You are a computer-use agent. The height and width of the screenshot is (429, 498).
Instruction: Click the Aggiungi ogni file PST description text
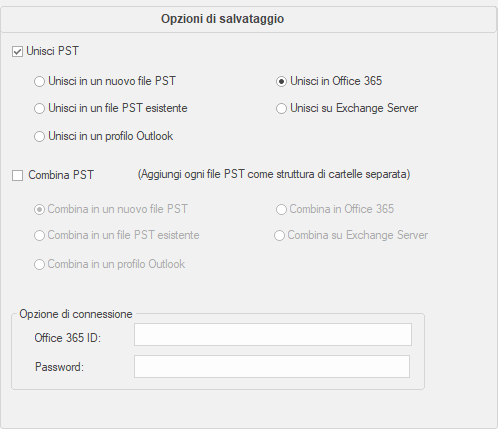coord(274,174)
